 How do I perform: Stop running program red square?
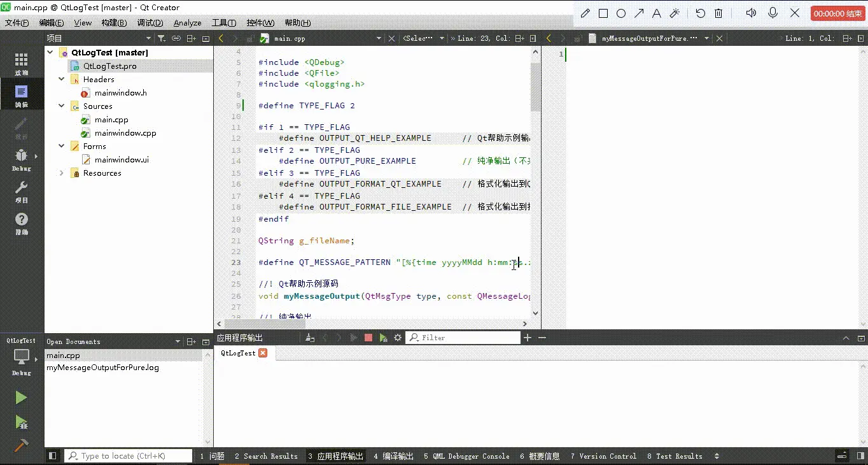(x=368, y=338)
